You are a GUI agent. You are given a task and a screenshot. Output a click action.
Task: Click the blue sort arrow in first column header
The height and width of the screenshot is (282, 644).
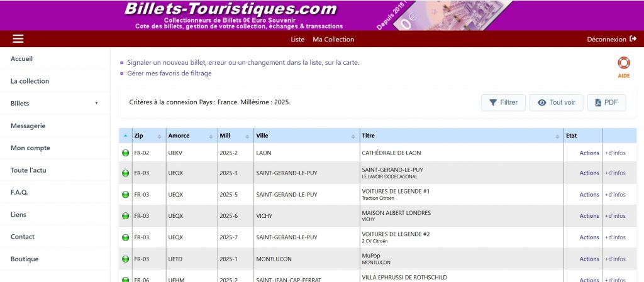coord(125,136)
